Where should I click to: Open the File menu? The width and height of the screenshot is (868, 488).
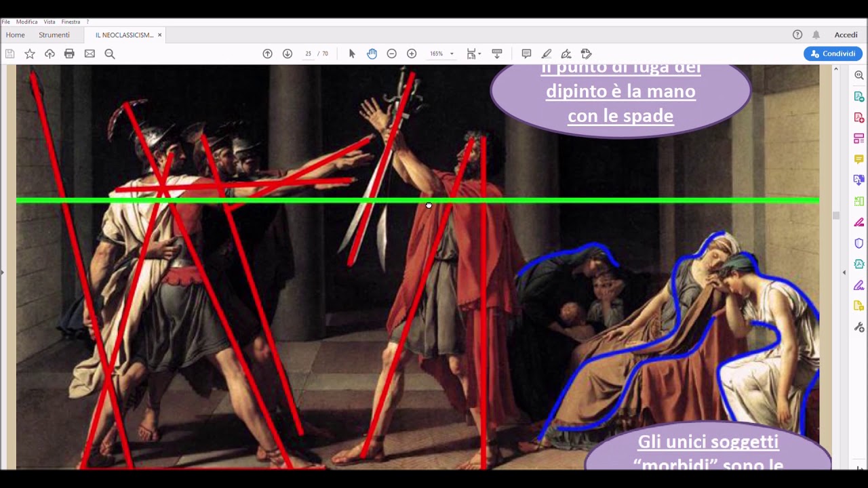click(x=5, y=22)
